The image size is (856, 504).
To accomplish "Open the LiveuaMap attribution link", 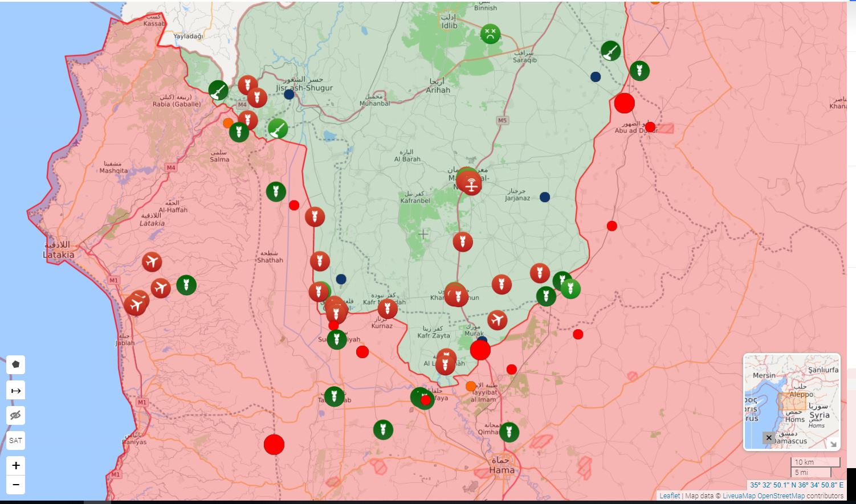I will (739, 496).
